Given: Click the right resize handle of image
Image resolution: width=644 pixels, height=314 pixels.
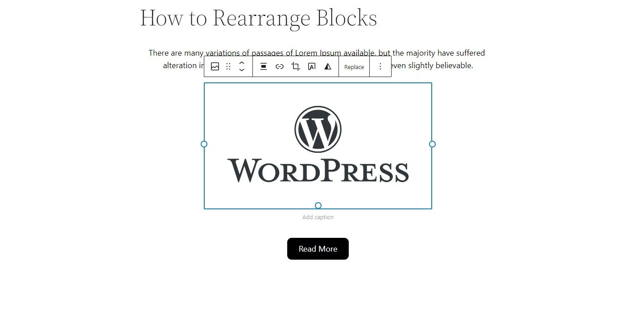Looking at the screenshot, I should [x=432, y=144].
